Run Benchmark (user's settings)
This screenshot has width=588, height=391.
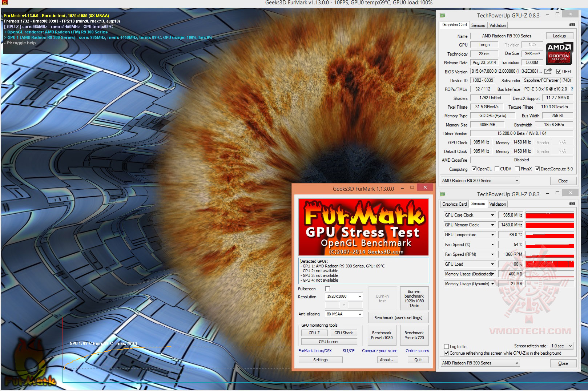point(398,318)
